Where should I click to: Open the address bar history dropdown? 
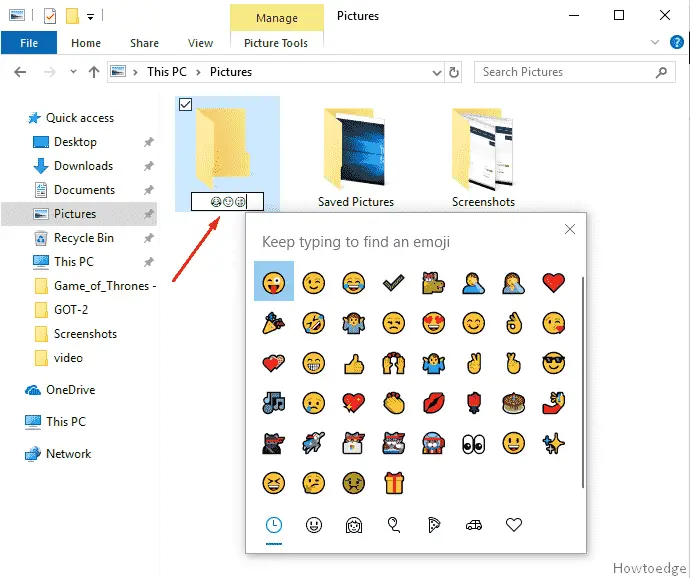pyautogui.click(x=436, y=72)
